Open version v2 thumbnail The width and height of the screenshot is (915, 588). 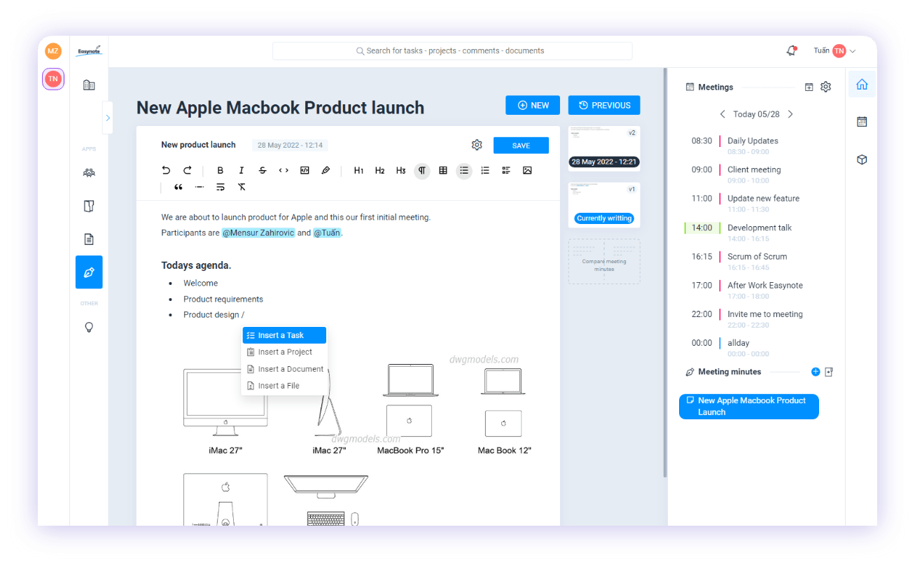(604, 148)
